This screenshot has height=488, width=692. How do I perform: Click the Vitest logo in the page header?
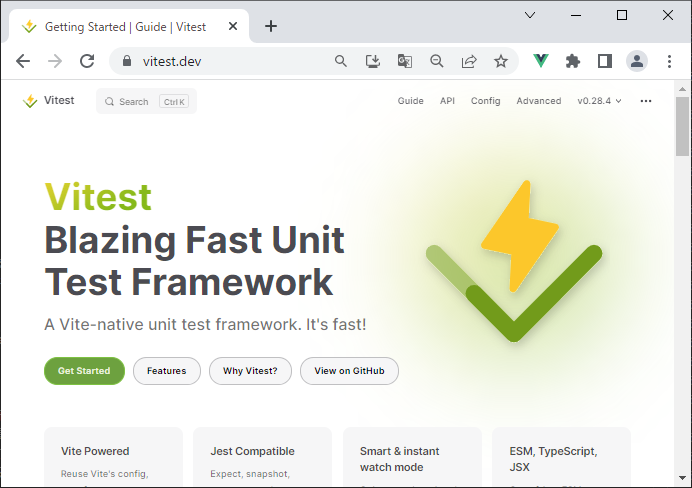pyautogui.click(x=30, y=101)
